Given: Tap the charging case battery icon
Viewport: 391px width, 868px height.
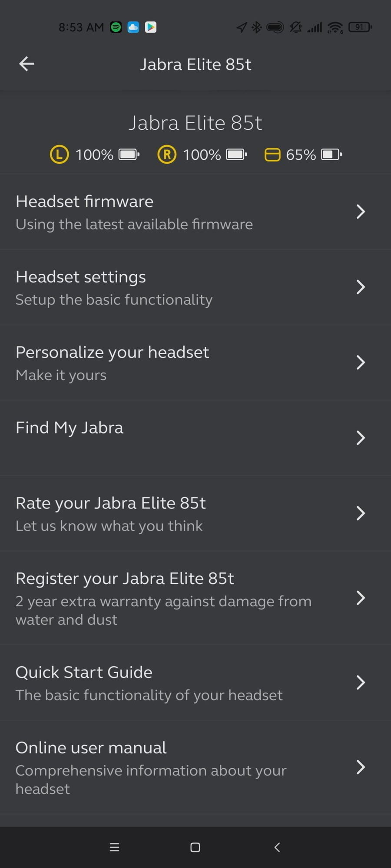Looking at the screenshot, I should point(272,155).
